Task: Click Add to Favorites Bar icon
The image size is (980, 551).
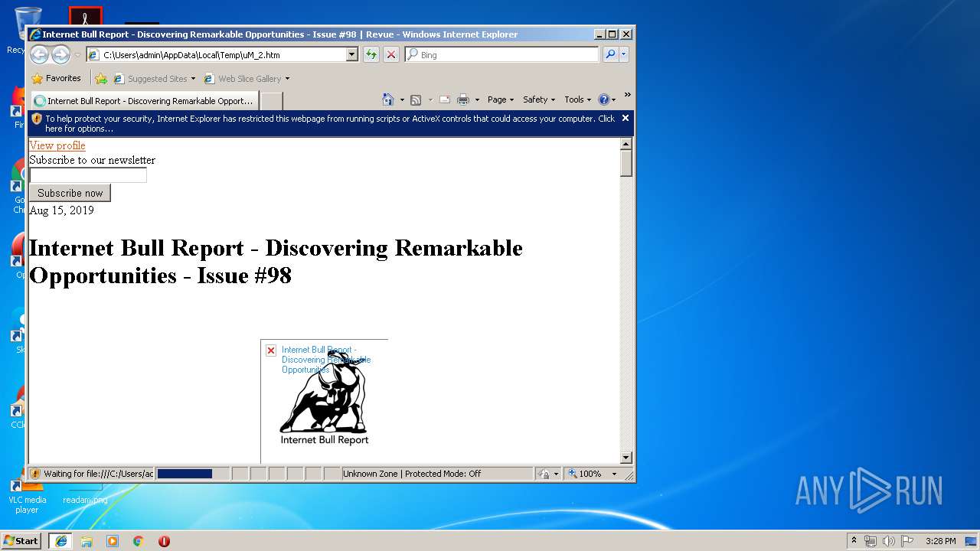Action: click(x=101, y=78)
